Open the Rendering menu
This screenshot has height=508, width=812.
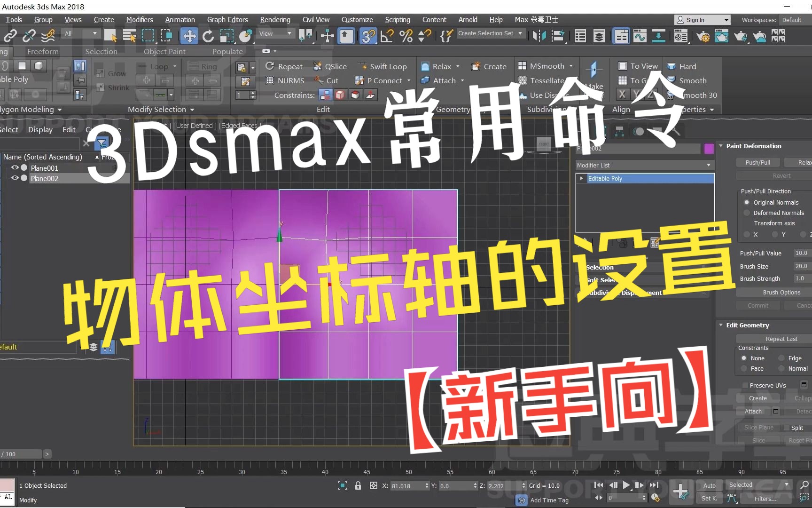coord(275,20)
